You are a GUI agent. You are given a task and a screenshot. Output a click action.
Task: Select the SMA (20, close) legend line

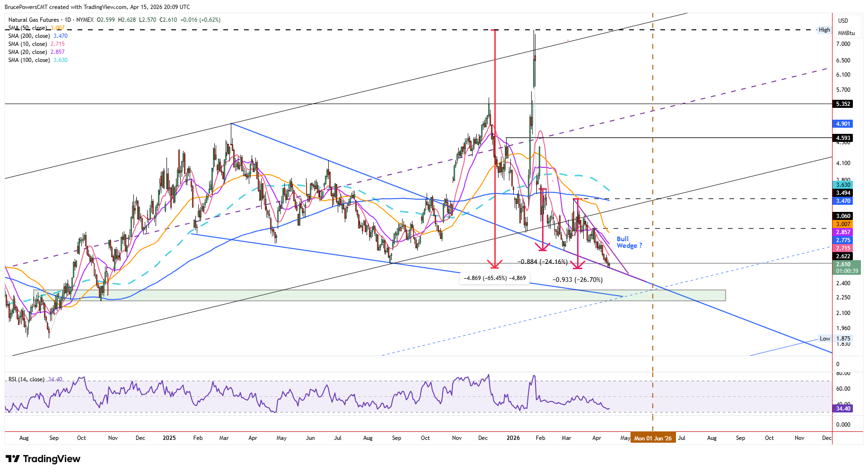(36, 52)
